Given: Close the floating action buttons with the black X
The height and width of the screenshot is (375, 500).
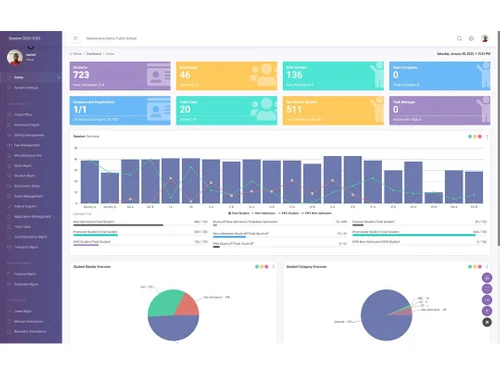Looking at the screenshot, I should (x=487, y=322).
